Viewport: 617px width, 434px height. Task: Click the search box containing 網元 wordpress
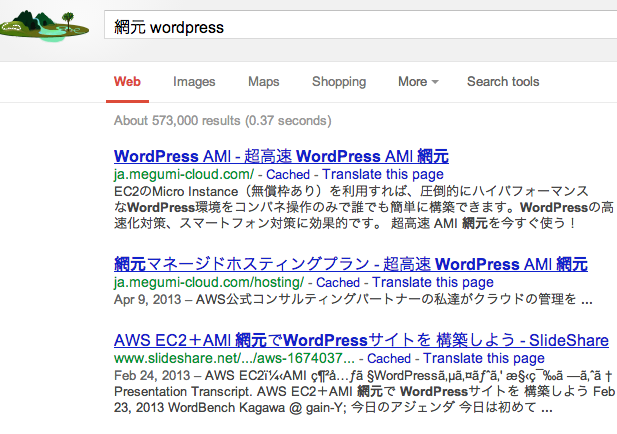point(360,25)
